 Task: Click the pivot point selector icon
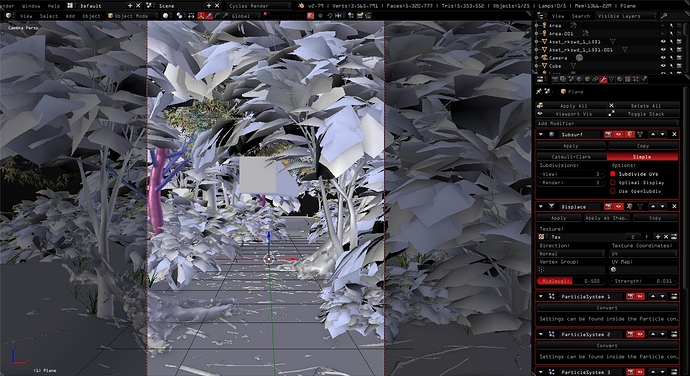click(180, 16)
